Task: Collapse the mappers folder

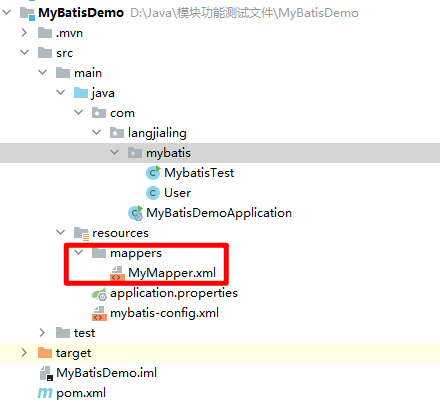Action: pyautogui.click(x=79, y=252)
